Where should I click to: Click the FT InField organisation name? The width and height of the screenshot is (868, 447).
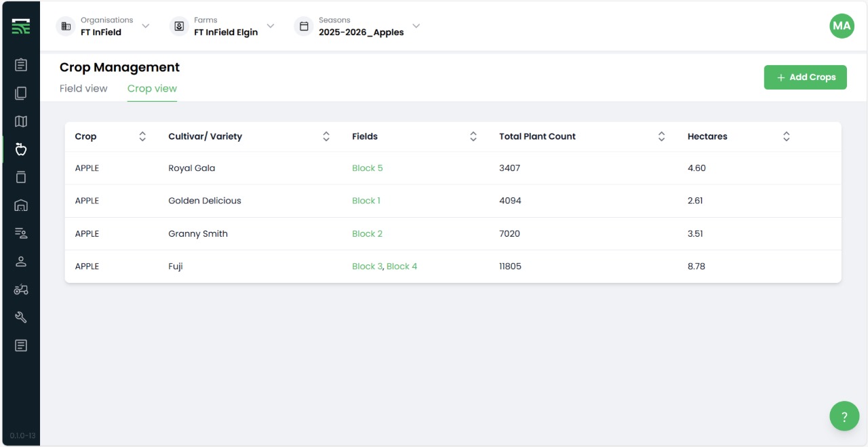(101, 32)
